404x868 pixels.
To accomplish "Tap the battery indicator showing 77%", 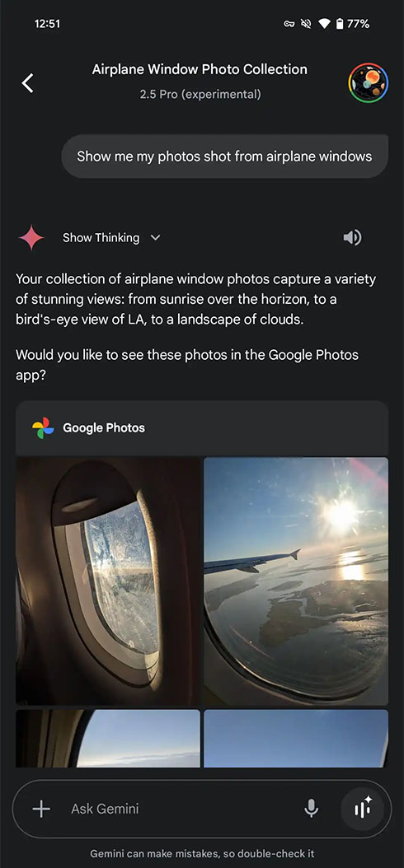I will point(352,24).
